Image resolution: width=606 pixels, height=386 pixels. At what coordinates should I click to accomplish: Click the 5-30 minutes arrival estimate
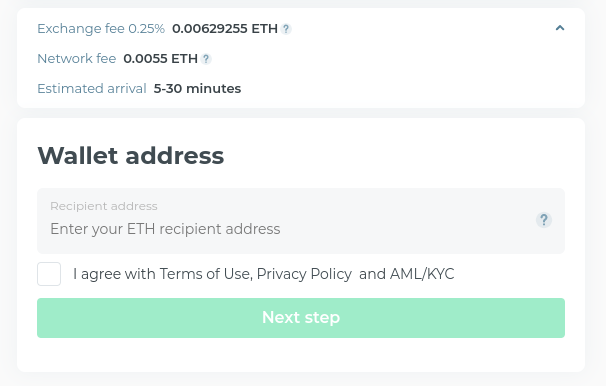point(197,88)
